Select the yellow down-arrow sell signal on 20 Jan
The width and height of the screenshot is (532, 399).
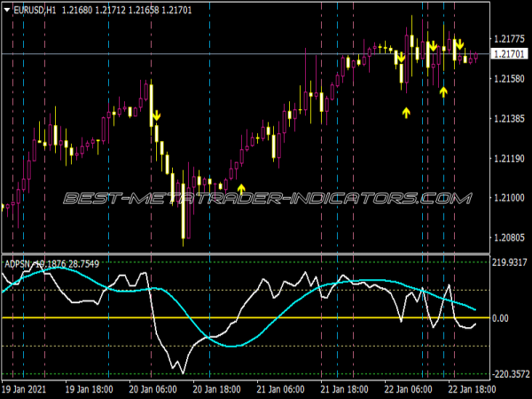tap(156, 115)
